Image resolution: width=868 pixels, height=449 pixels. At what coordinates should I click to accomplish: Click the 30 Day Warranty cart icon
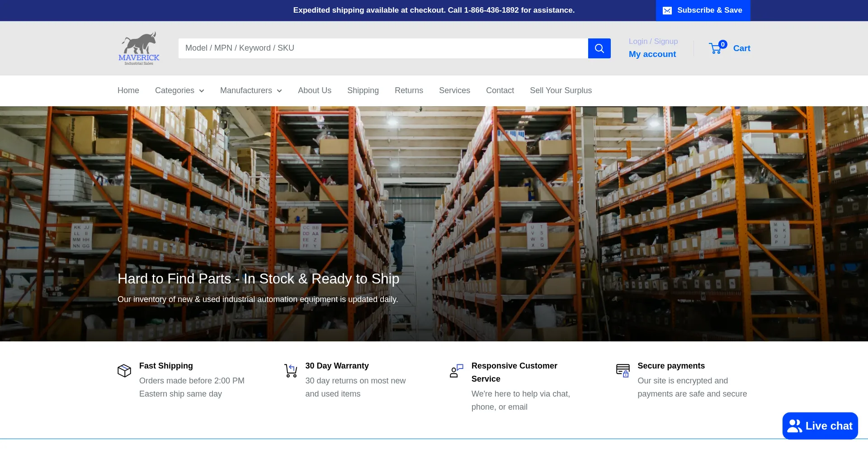(291, 371)
